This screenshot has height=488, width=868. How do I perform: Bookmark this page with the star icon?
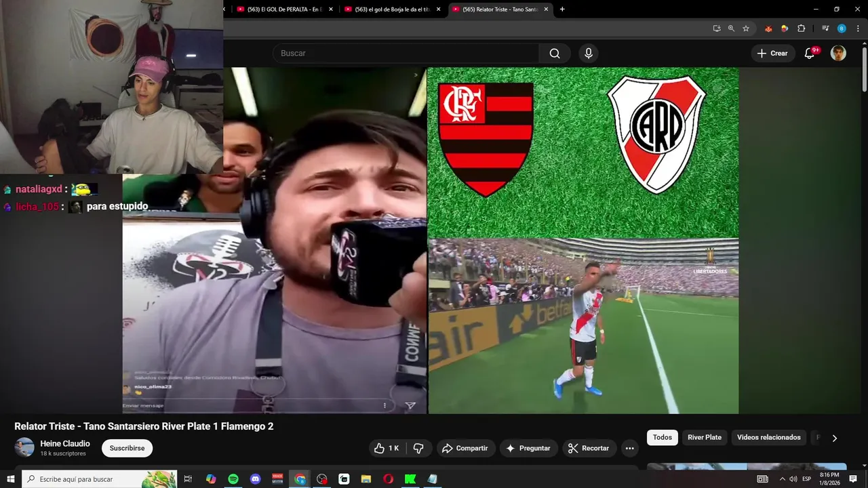pos(746,28)
